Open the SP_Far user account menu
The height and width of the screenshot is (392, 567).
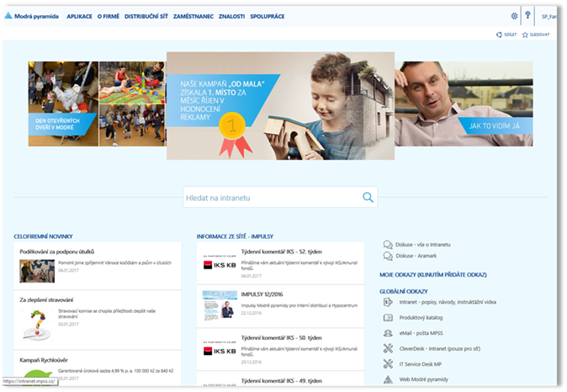549,16
